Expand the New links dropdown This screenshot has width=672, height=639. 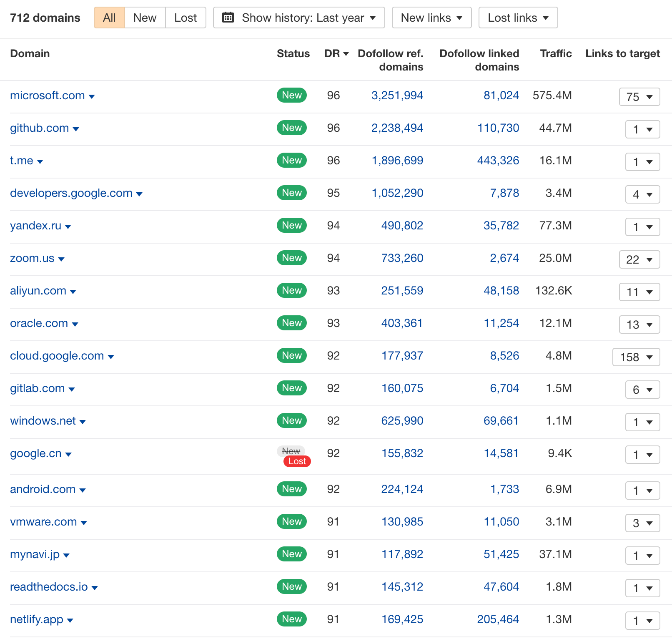[432, 18]
